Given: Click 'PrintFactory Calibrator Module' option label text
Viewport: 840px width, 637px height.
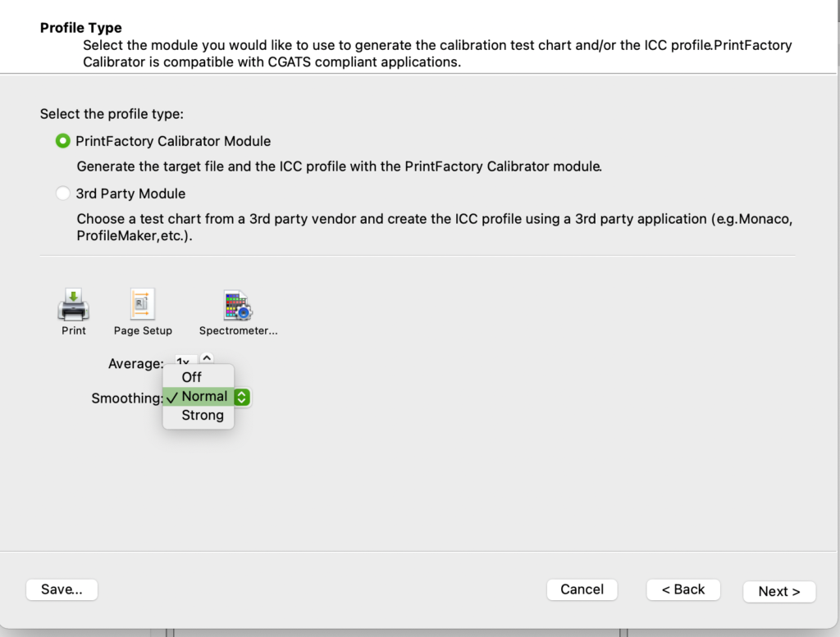Looking at the screenshot, I should pos(173,141).
